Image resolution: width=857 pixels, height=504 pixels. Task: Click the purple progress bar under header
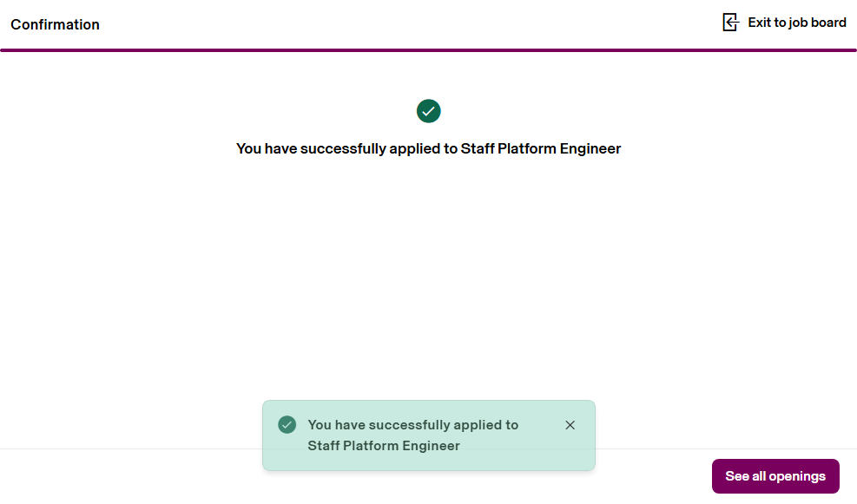[x=428, y=50]
